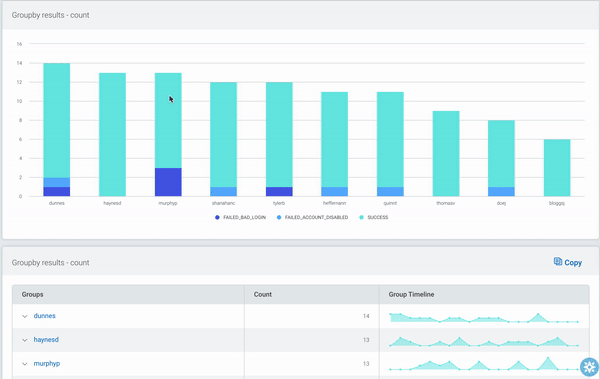Expand the dunnes group row

click(x=25, y=316)
